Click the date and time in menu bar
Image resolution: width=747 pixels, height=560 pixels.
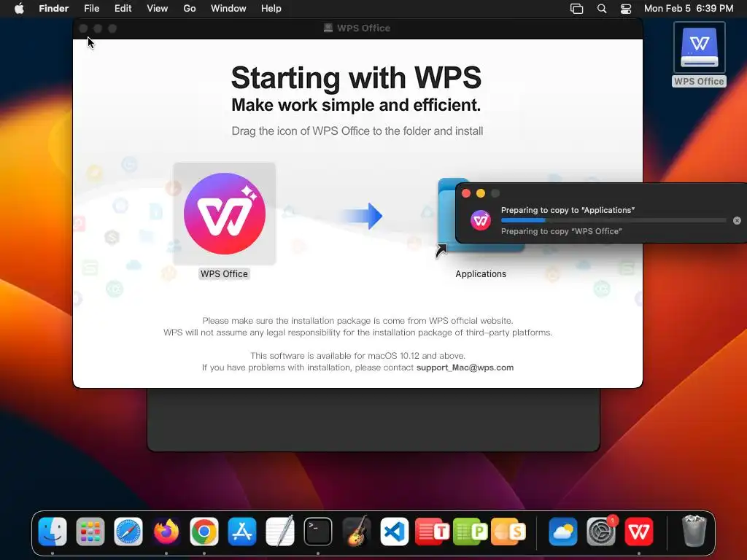coord(689,9)
